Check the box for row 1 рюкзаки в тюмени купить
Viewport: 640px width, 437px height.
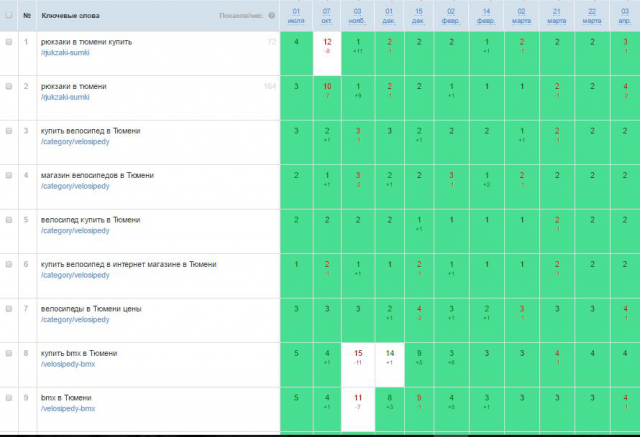coord(9,42)
